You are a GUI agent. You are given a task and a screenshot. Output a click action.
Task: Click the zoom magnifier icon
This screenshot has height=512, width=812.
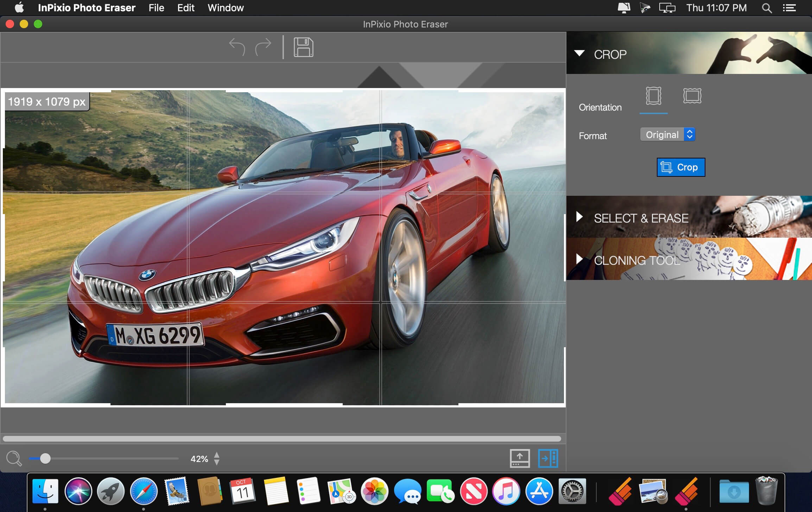12,459
